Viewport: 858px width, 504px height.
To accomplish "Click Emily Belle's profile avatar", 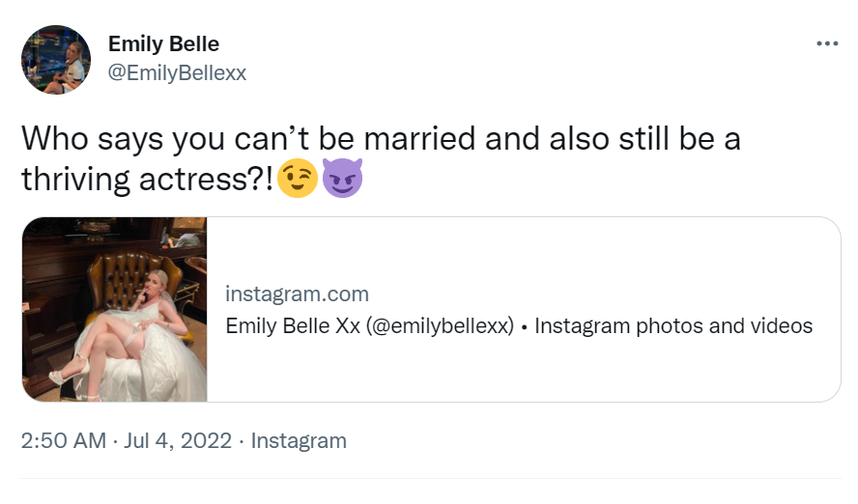I will point(56,60).
